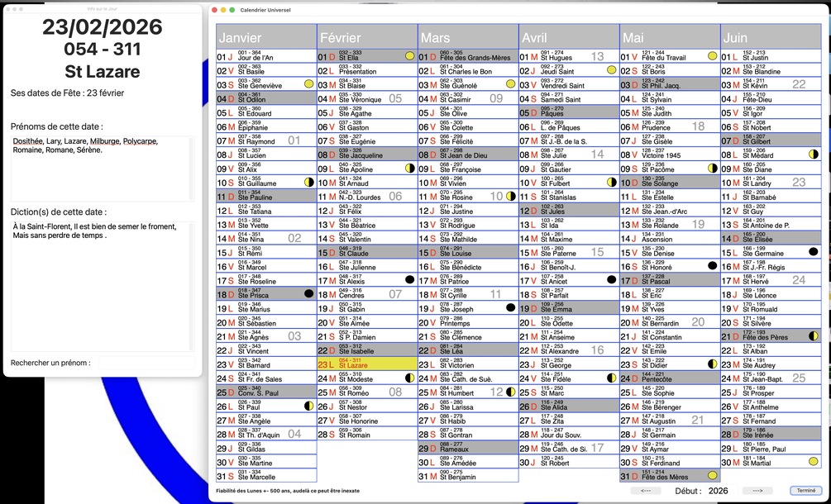831x504 pixels.
Task: Click the Février month header
Action: click(x=367, y=36)
